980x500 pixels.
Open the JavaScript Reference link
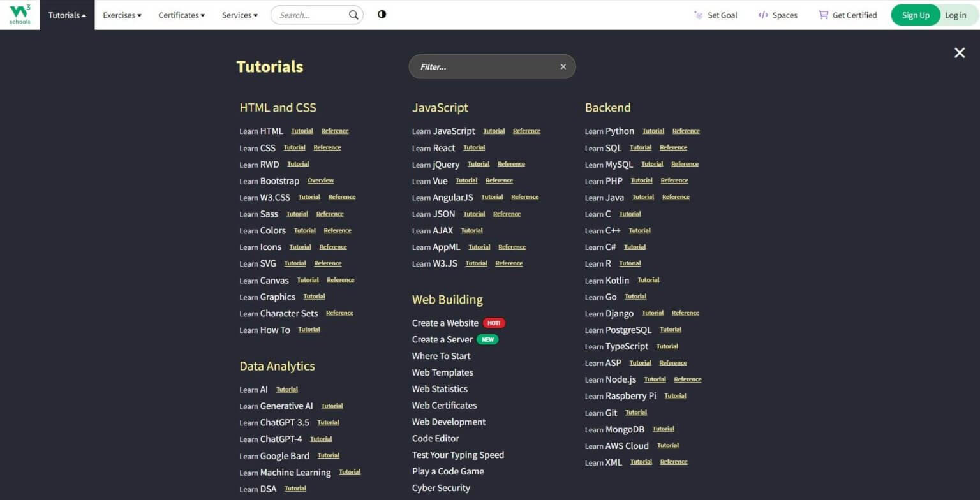tap(526, 131)
